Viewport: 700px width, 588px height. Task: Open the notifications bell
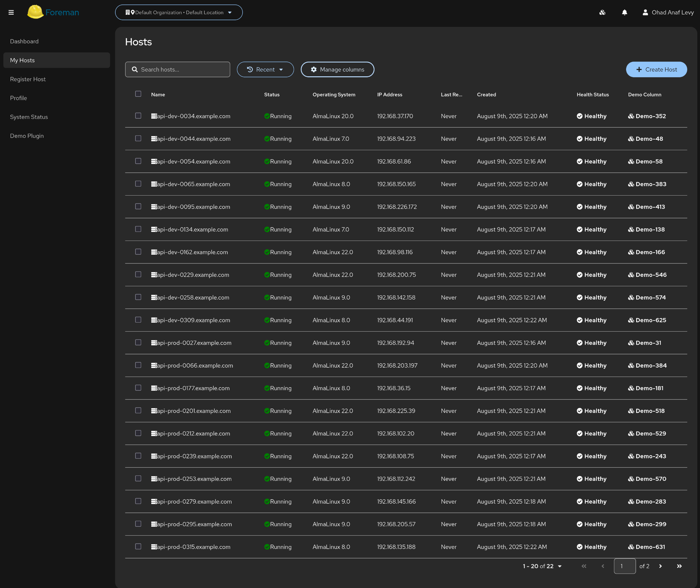click(624, 12)
